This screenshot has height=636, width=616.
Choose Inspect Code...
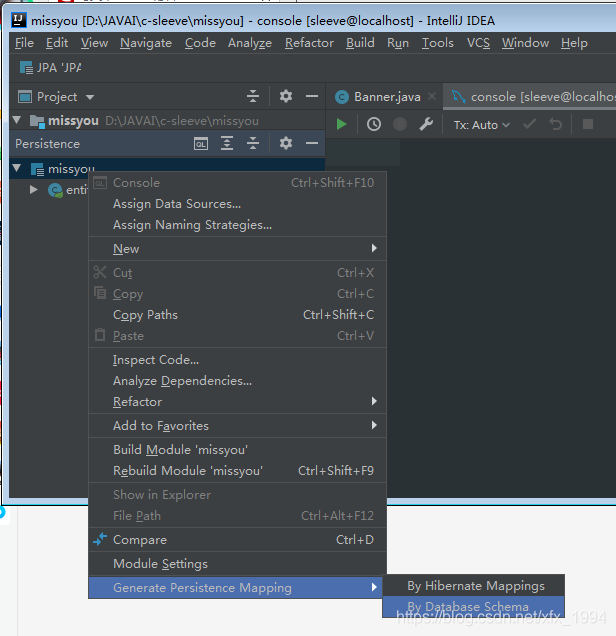coord(238,360)
